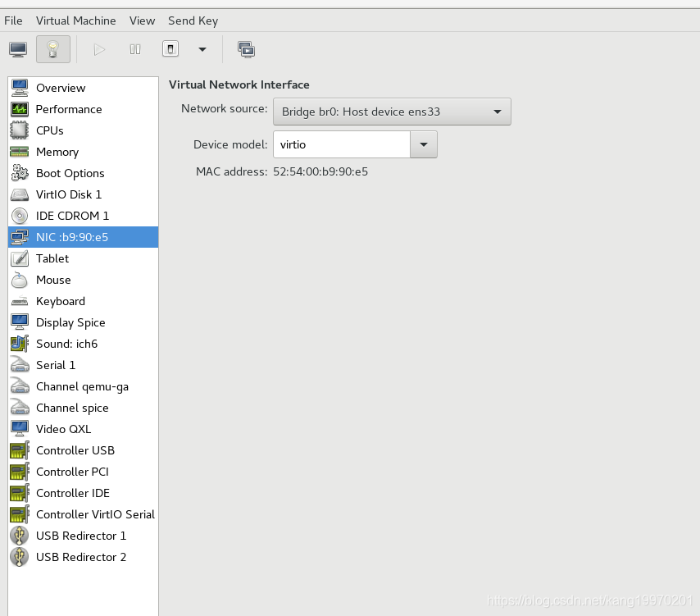The height and width of the screenshot is (616, 700).
Task: Select Controller USB entry
Action: click(x=84, y=450)
